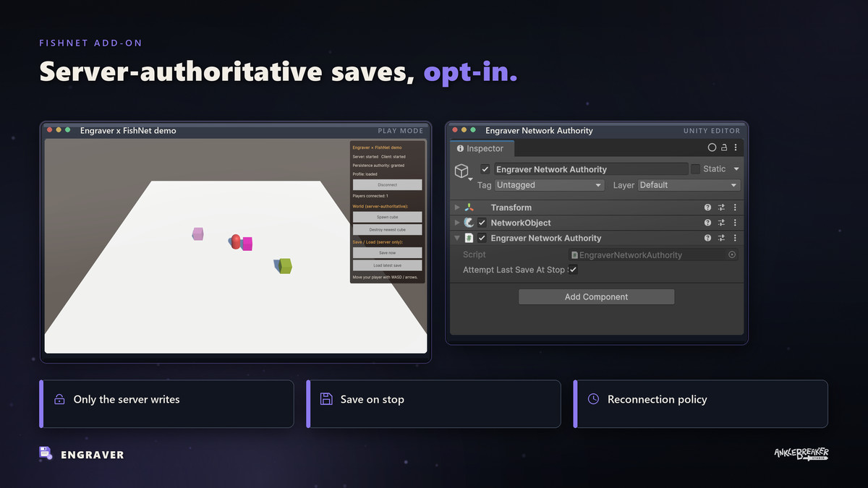The image size is (868, 488).
Task: Uncheck Attempt Last Save At Stop
Action: pos(573,270)
